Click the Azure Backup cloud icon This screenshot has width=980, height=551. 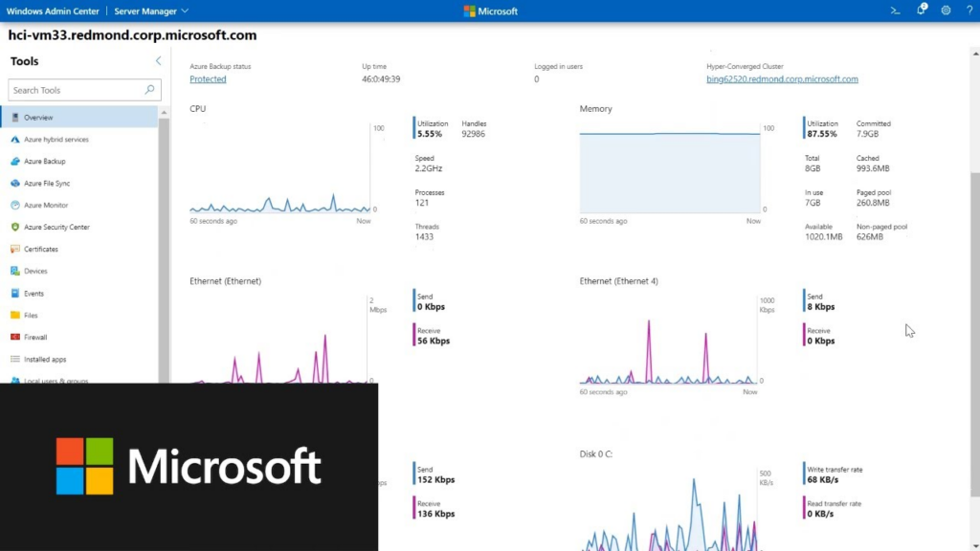(15, 162)
